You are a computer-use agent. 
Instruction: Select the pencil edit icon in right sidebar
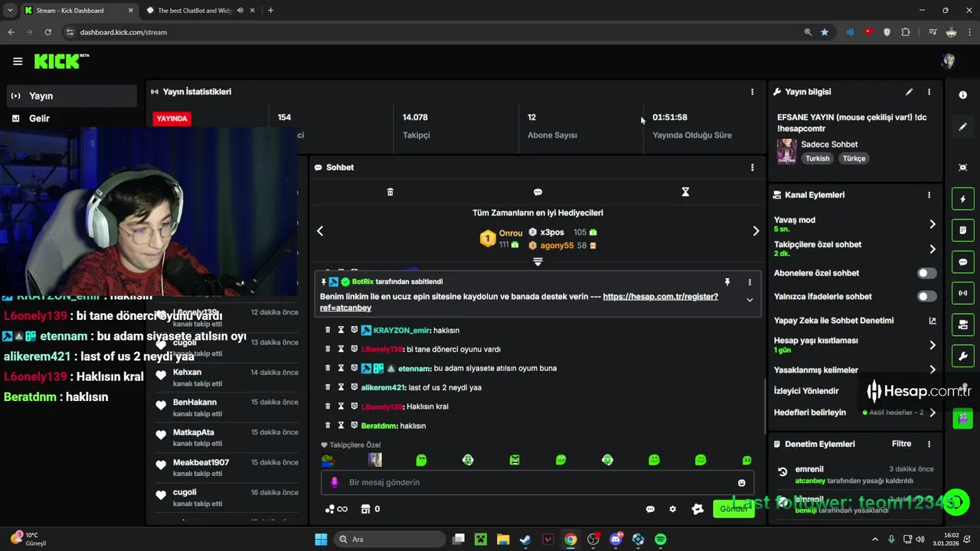coord(963,127)
